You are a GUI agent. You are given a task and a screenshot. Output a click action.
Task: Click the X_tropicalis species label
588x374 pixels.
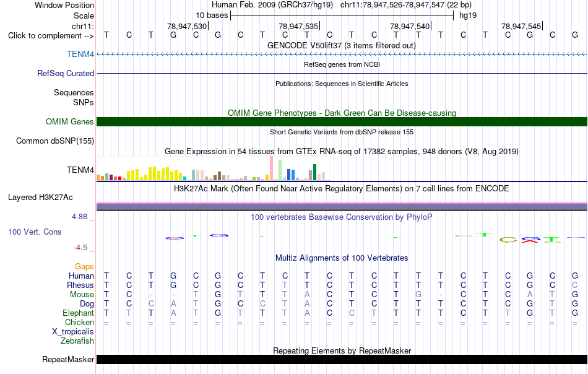tap(73, 332)
